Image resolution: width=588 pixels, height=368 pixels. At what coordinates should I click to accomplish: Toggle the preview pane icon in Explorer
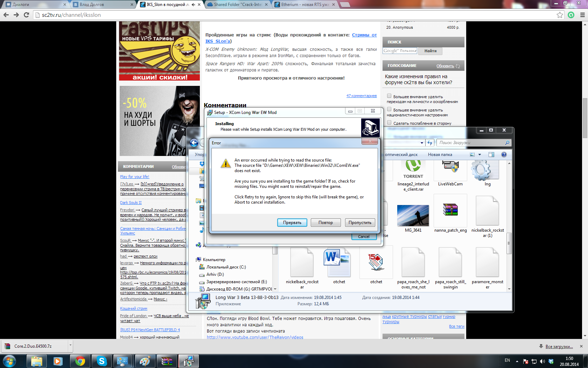(491, 155)
